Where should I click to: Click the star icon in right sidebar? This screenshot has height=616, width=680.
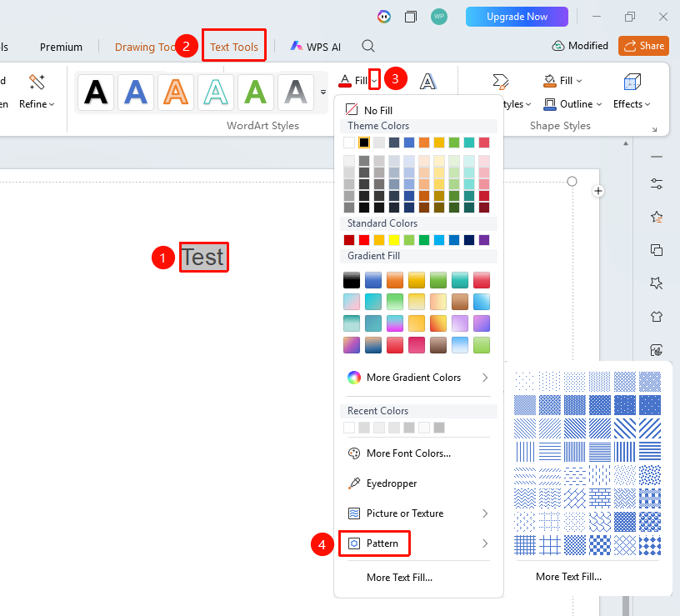click(x=657, y=217)
